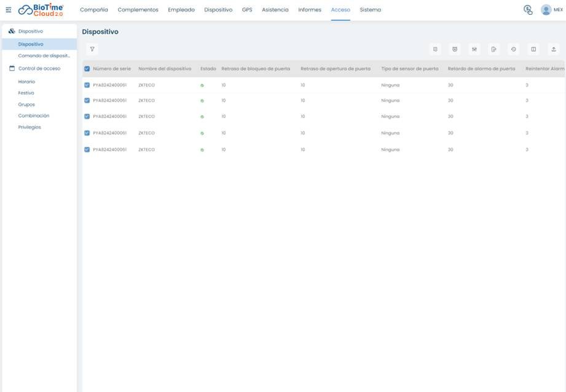Go to Comando de dispositivo page
Image resolution: width=566 pixels, height=392 pixels.
coord(44,55)
